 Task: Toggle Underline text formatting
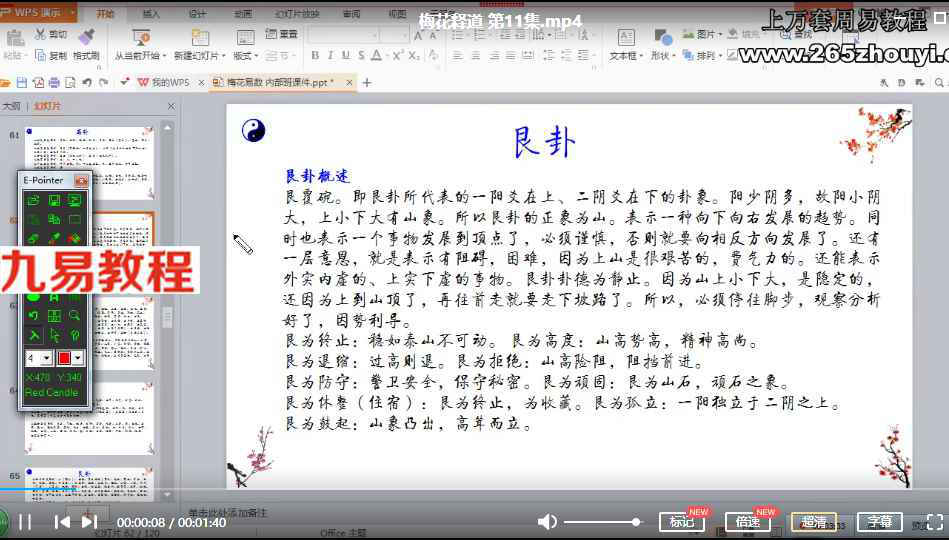(x=346, y=56)
